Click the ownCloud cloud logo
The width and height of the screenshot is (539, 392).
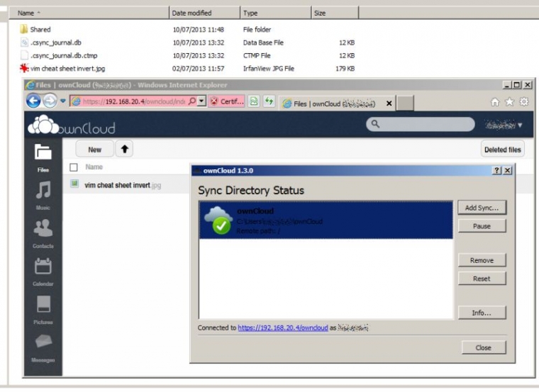click(43, 125)
